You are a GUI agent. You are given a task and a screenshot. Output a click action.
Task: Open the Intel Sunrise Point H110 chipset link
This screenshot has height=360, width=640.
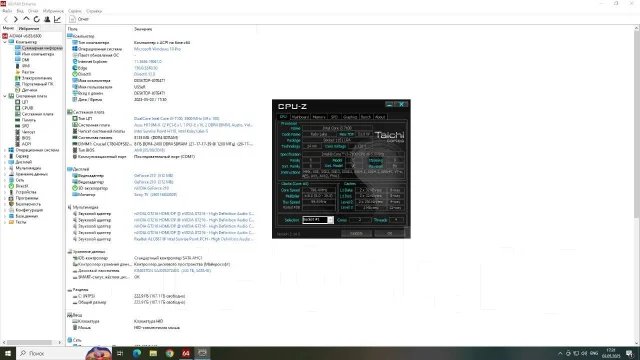171,131
